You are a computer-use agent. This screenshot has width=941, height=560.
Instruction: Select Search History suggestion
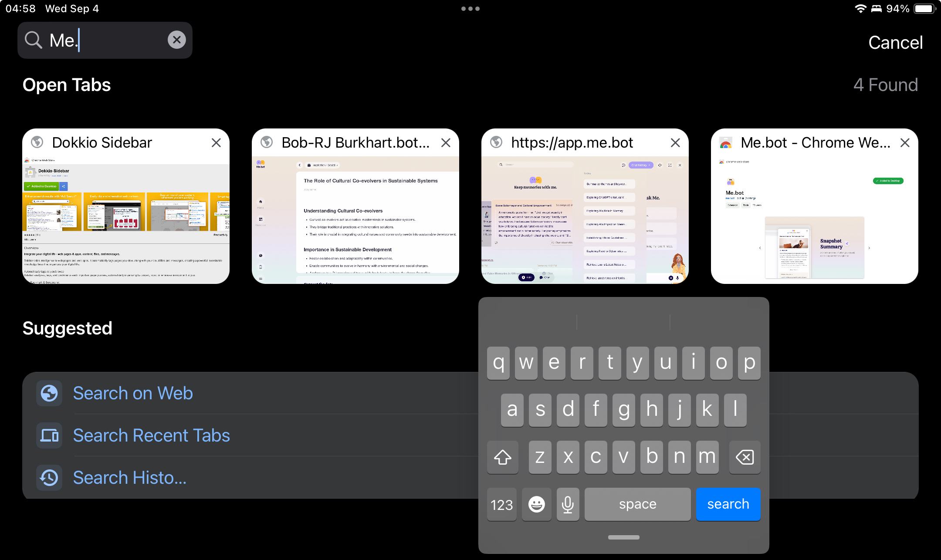click(x=129, y=478)
